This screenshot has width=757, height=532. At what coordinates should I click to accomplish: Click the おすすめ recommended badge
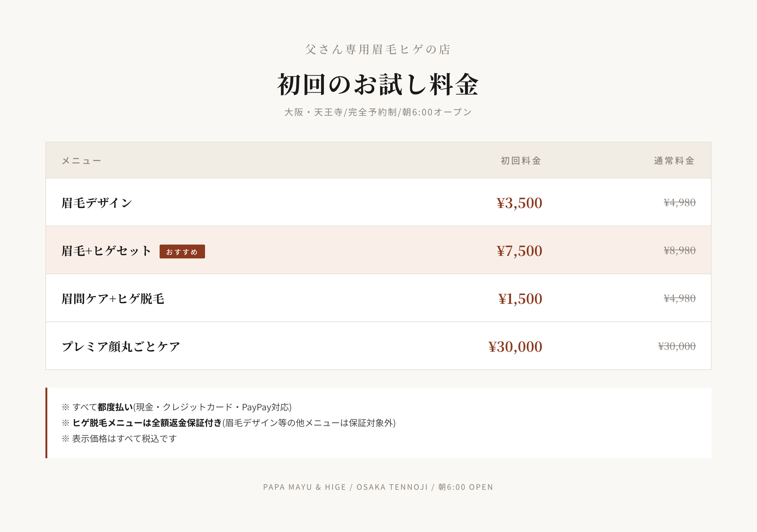tap(182, 252)
